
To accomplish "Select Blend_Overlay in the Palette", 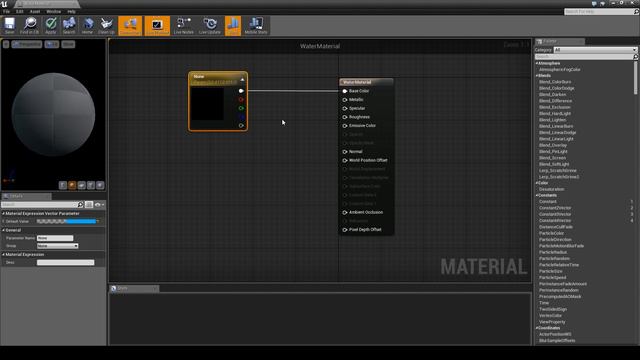I will [553, 145].
